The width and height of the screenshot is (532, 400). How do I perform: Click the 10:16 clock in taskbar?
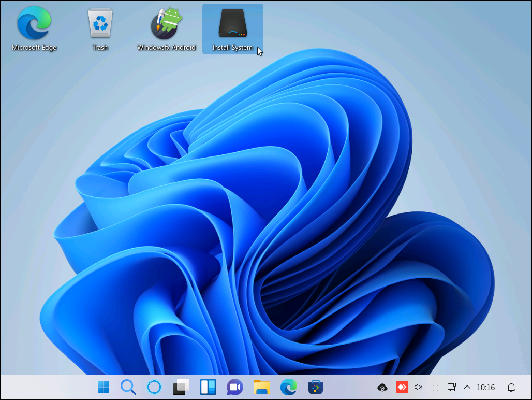485,388
